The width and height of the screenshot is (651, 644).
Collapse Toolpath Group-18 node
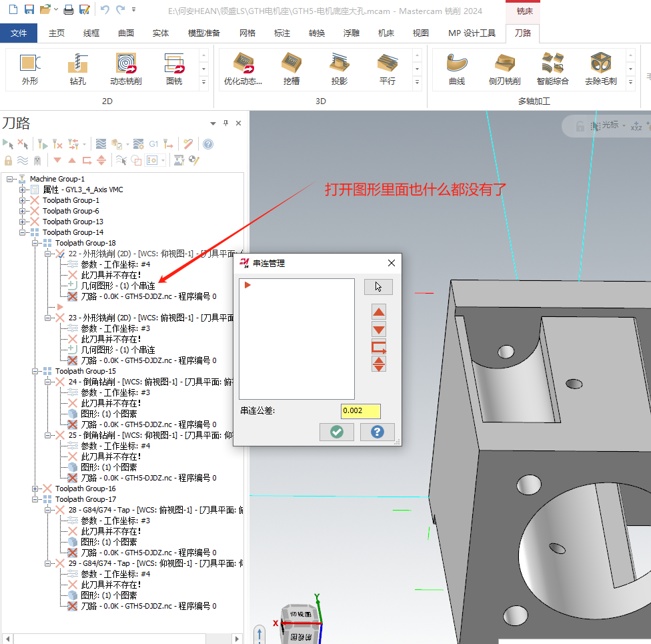(x=35, y=243)
